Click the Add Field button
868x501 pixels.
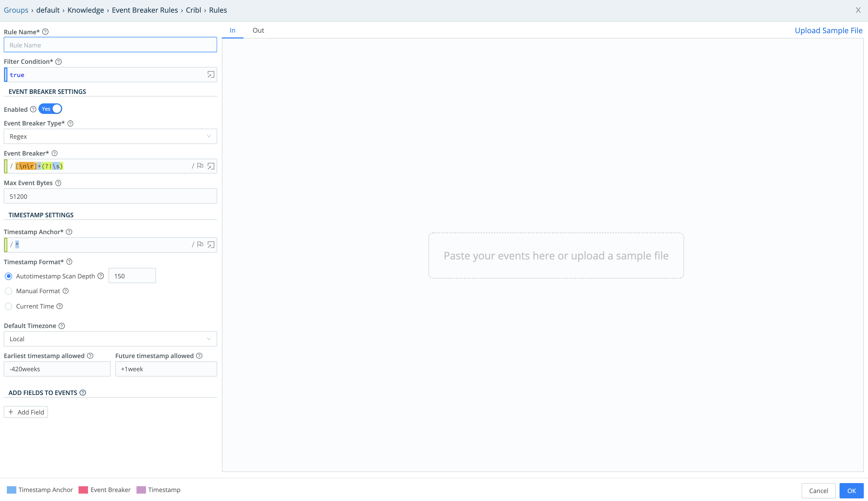[x=26, y=412]
